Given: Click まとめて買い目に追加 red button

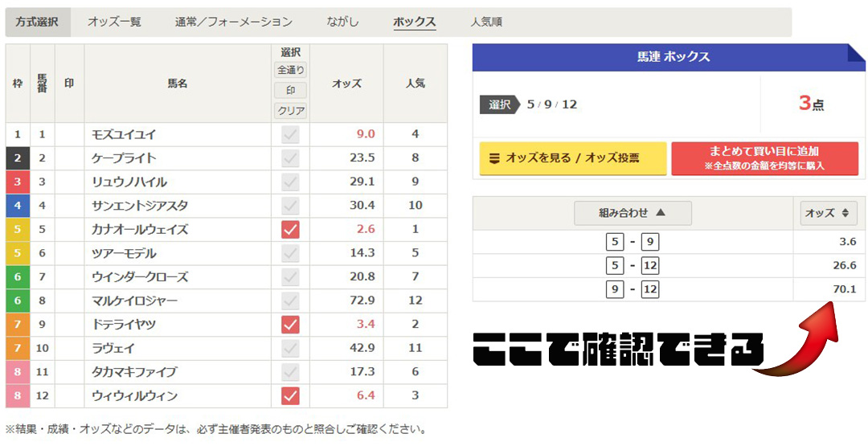Looking at the screenshot, I should [x=764, y=158].
